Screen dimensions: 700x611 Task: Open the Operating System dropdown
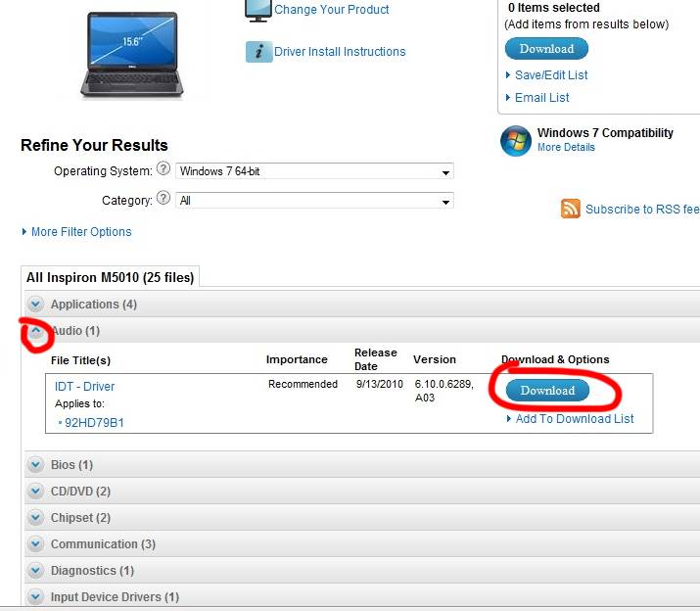point(314,171)
